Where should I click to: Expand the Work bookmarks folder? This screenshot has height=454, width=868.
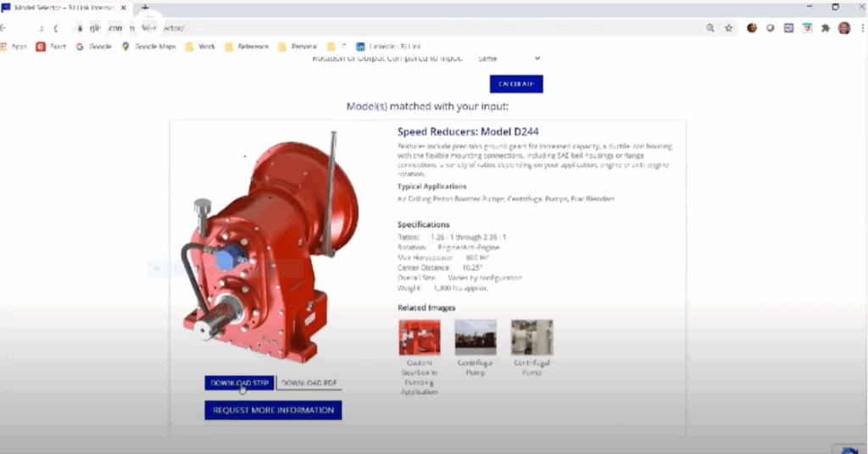point(201,47)
